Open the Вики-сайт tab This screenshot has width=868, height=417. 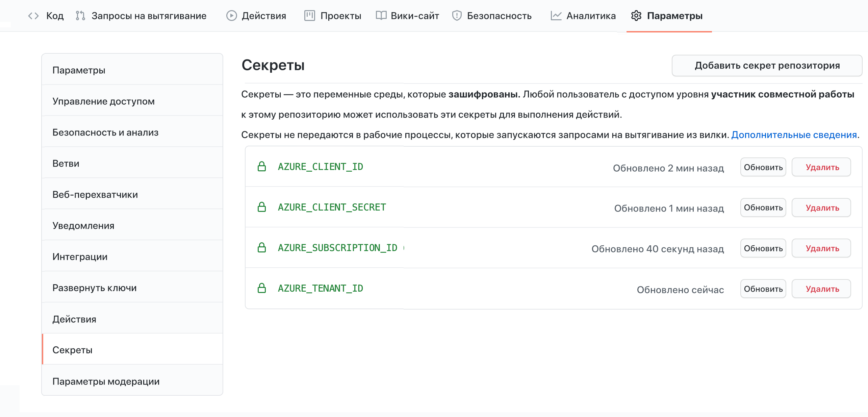(408, 16)
